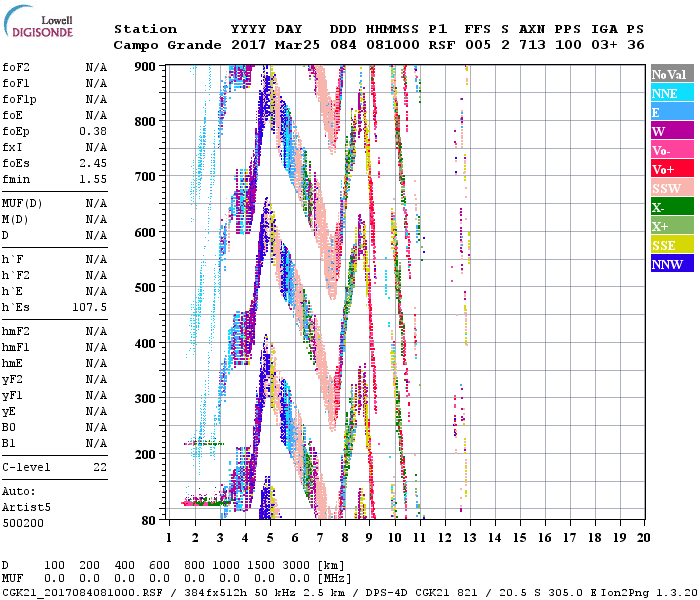
Task: Click the foF1p parameter label
Action: coord(19,100)
